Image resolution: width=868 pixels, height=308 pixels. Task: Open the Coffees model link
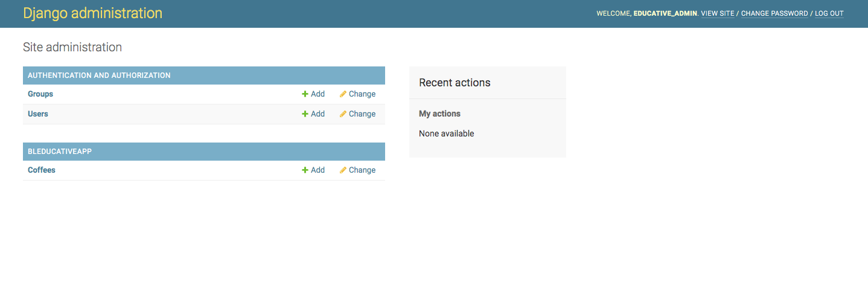pyautogui.click(x=42, y=170)
